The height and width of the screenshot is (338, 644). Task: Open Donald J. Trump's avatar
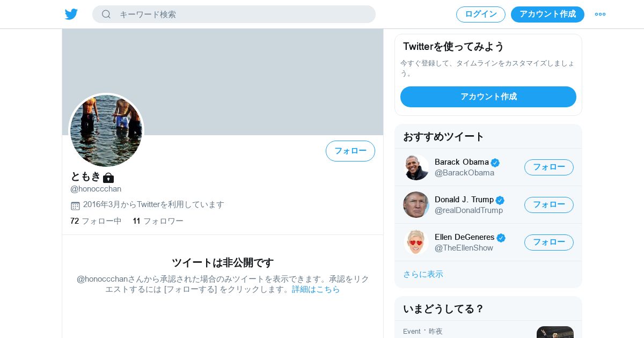416,204
